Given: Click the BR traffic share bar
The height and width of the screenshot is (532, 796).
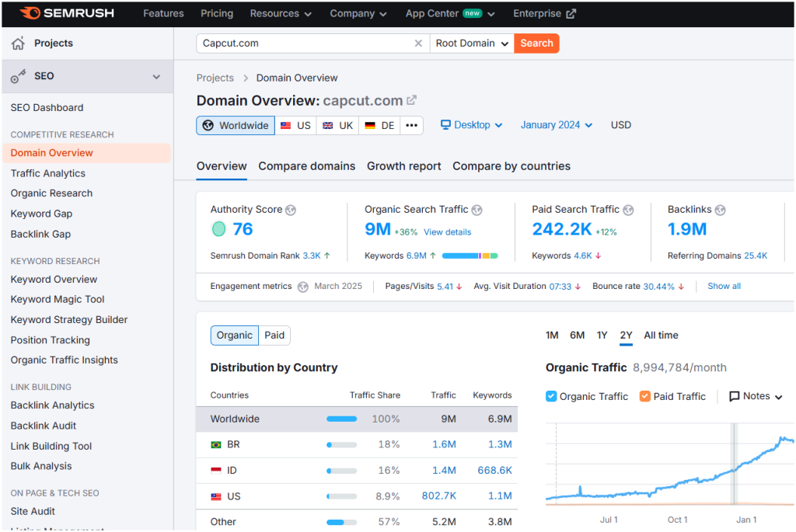Looking at the screenshot, I should (342, 445).
